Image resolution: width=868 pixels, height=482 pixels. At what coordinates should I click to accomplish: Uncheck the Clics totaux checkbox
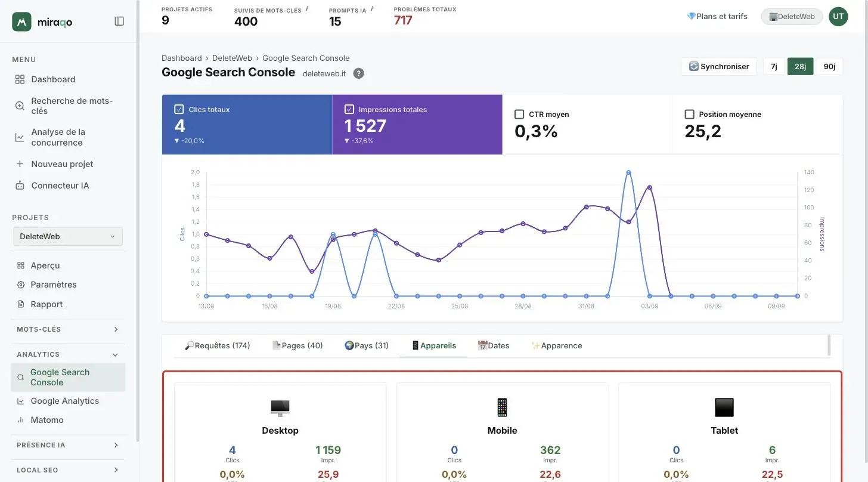[x=179, y=109]
